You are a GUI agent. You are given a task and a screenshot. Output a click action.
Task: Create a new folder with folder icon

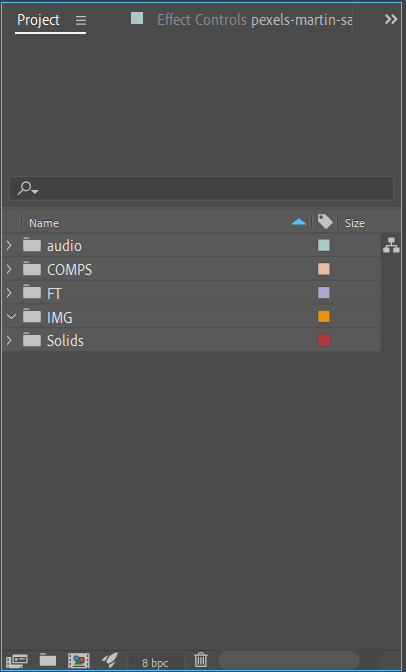pos(48,660)
